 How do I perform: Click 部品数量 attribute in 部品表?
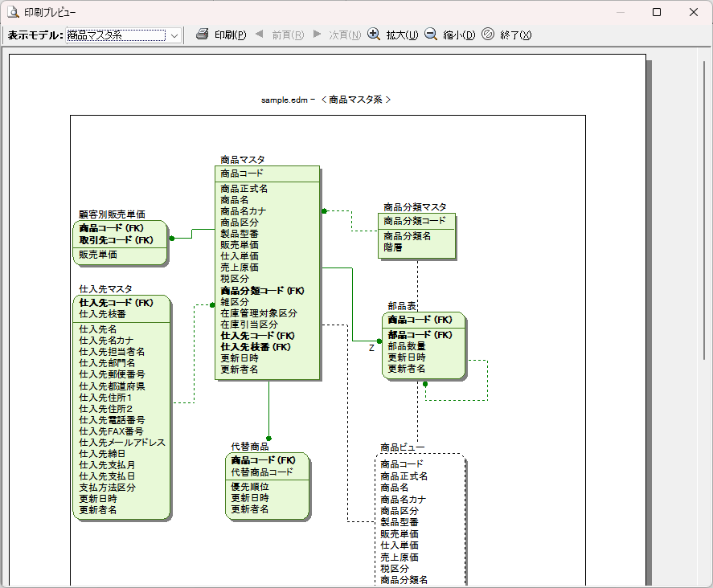coord(407,346)
